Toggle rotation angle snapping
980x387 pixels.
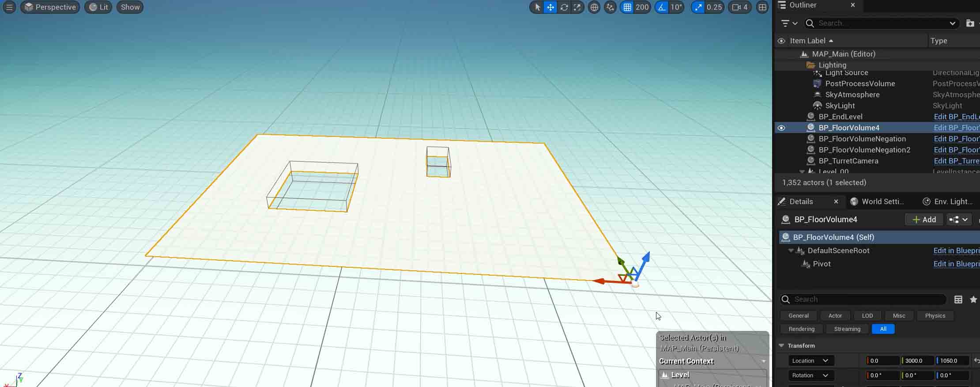pos(662,7)
